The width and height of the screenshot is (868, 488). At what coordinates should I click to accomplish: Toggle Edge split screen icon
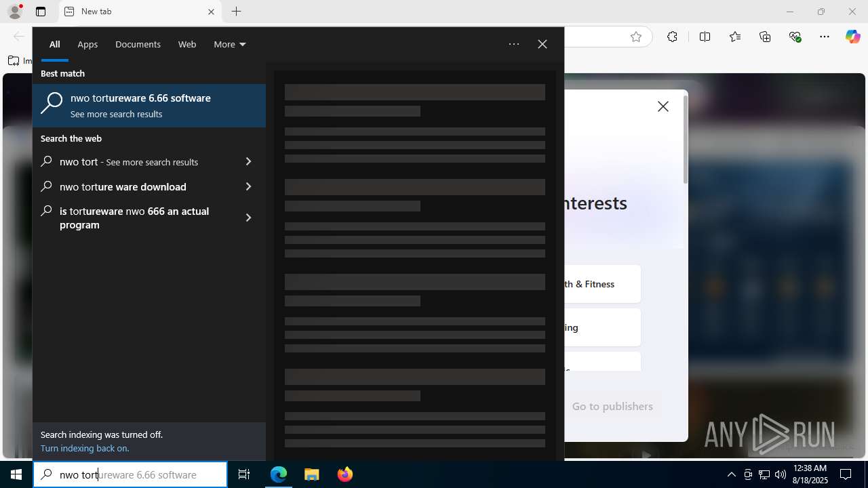coord(705,37)
